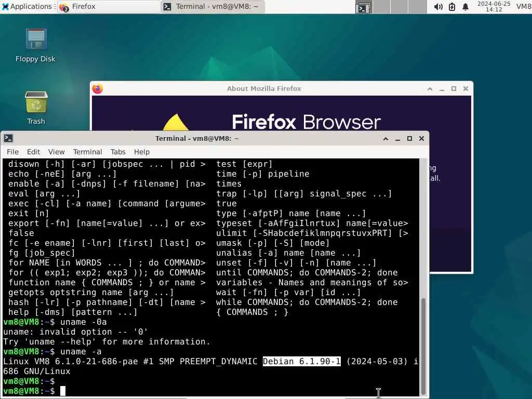Open the Terminal File menu
Viewport: 532px width, 399px height.
[x=12, y=152]
